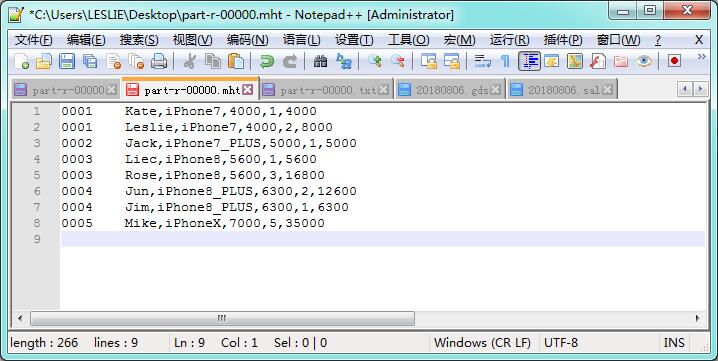Open the 设置(T) menu
The height and width of the screenshot is (361, 718).
354,40
